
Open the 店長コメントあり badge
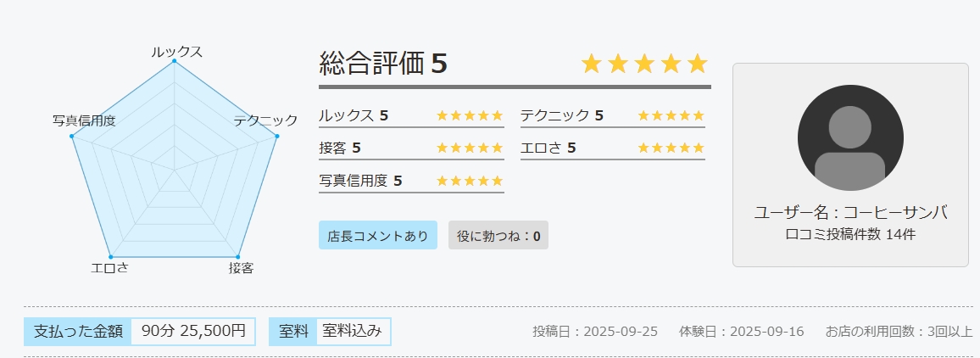(x=378, y=236)
